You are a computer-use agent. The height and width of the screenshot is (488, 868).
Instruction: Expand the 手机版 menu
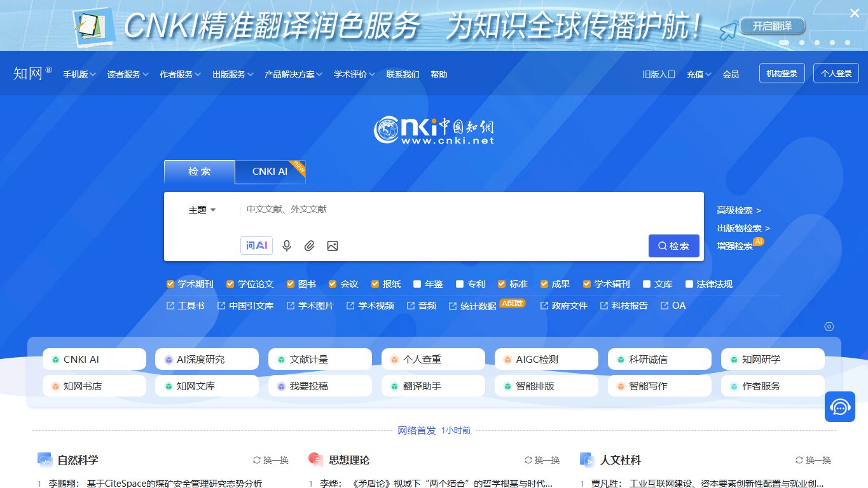coord(79,74)
